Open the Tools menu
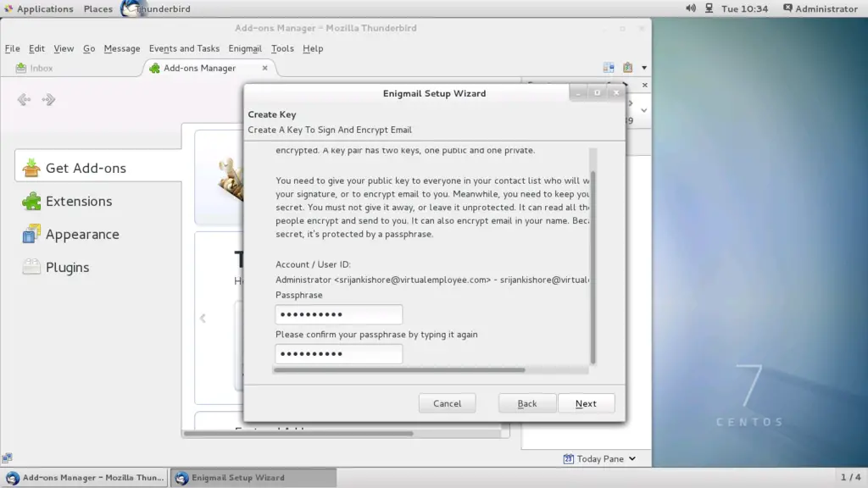868x488 pixels. (282, 48)
